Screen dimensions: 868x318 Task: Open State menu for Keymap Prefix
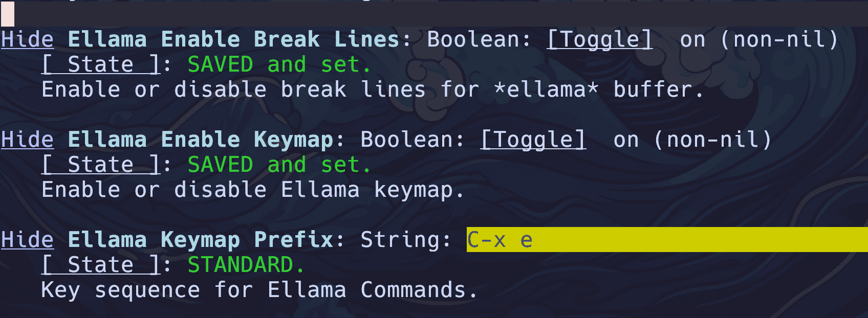pyautogui.click(x=101, y=265)
